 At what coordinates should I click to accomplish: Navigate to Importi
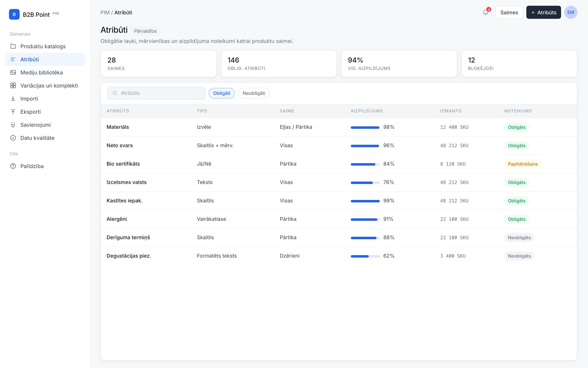tap(45, 99)
